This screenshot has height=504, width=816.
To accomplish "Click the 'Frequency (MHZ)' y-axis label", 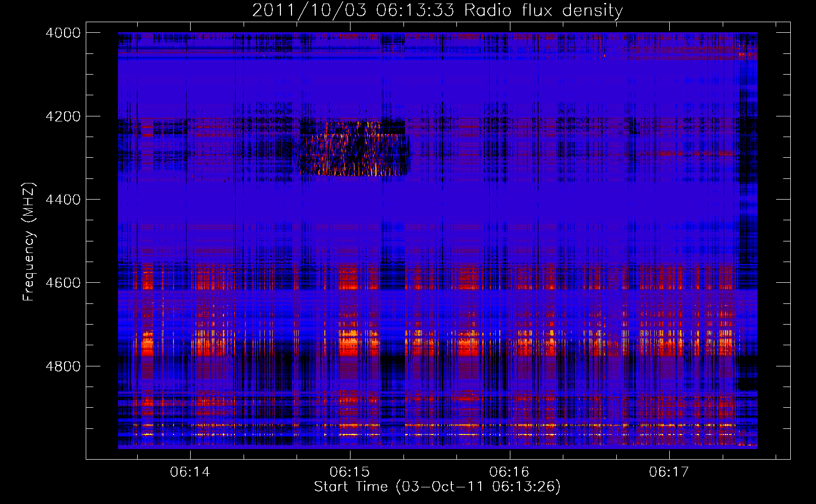I will (29, 242).
